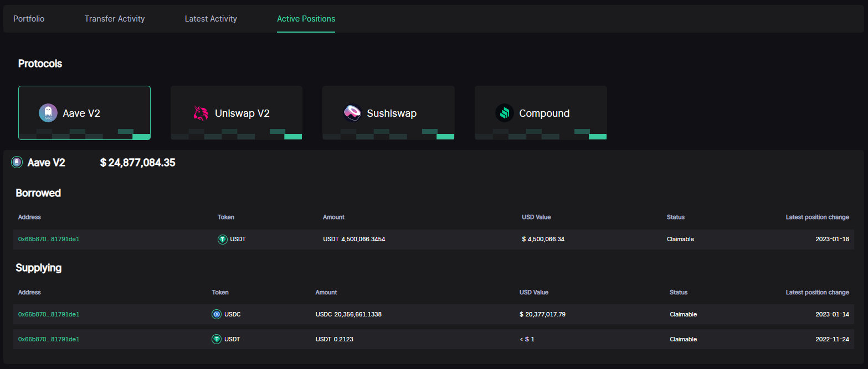Click the Borrowed table's Latest position change header

pos(817,217)
